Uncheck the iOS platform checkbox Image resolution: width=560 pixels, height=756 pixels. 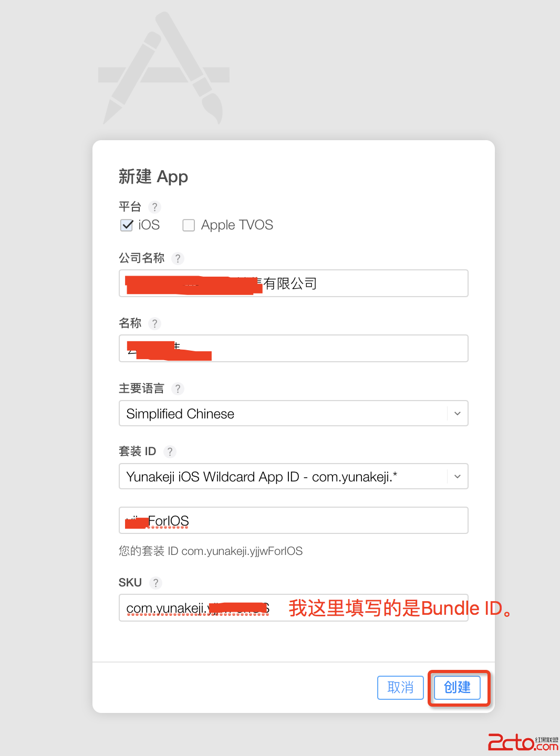coord(127,225)
